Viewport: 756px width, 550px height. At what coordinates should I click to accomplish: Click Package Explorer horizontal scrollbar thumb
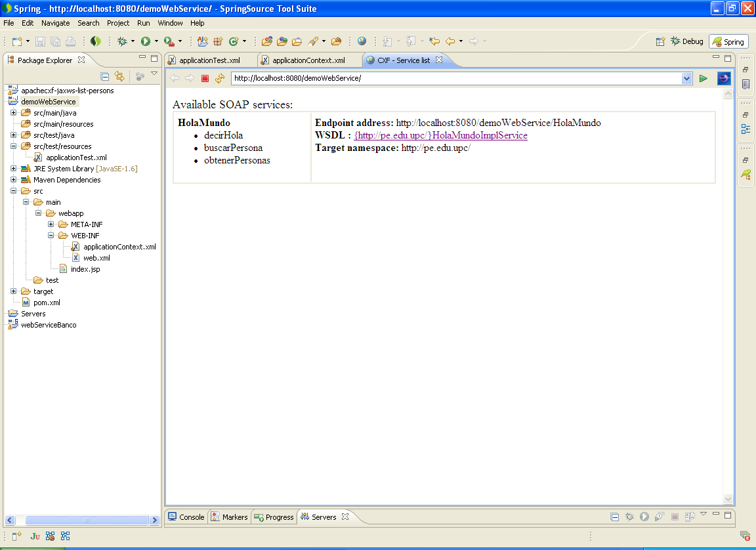pos(87,520)
